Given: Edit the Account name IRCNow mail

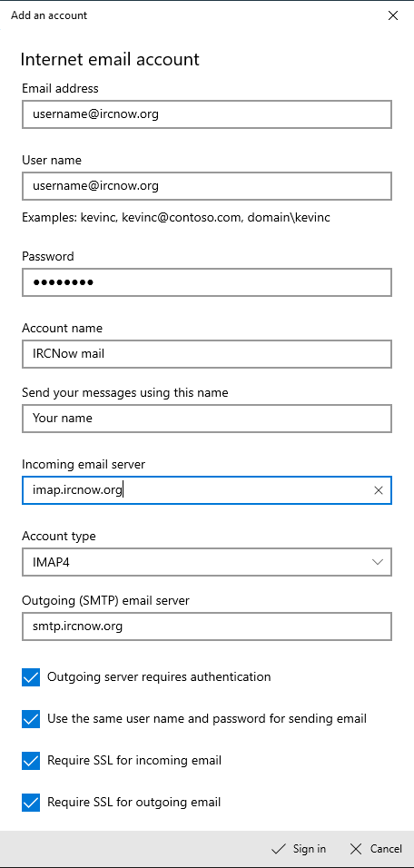Looking at the screenshot, I should click(x=207, y=354).
